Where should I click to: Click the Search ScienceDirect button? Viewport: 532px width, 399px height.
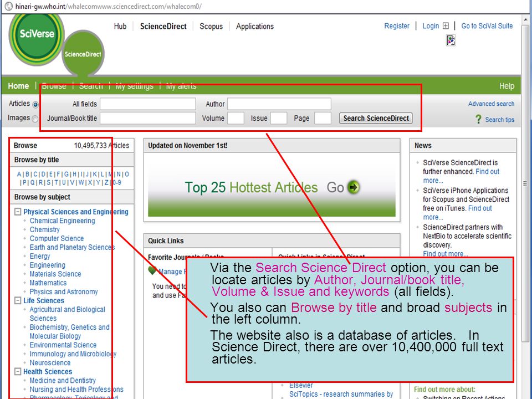click(x=376, y=118)
